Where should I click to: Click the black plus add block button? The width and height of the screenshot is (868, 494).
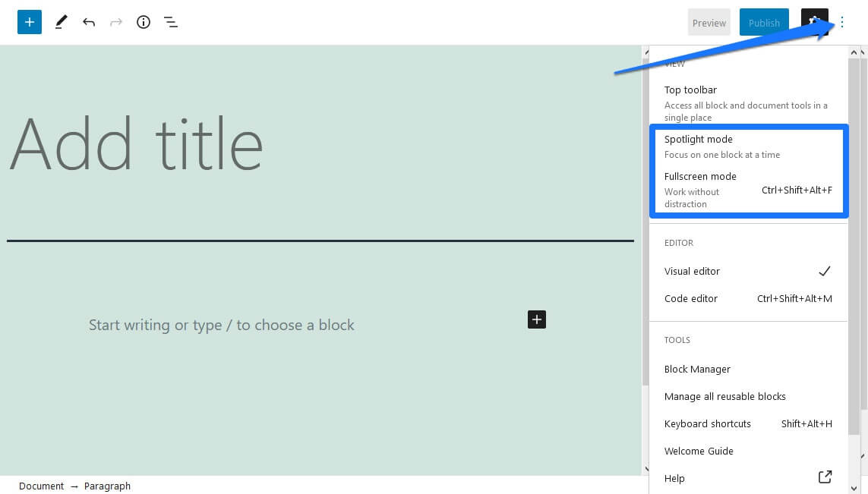536,319
